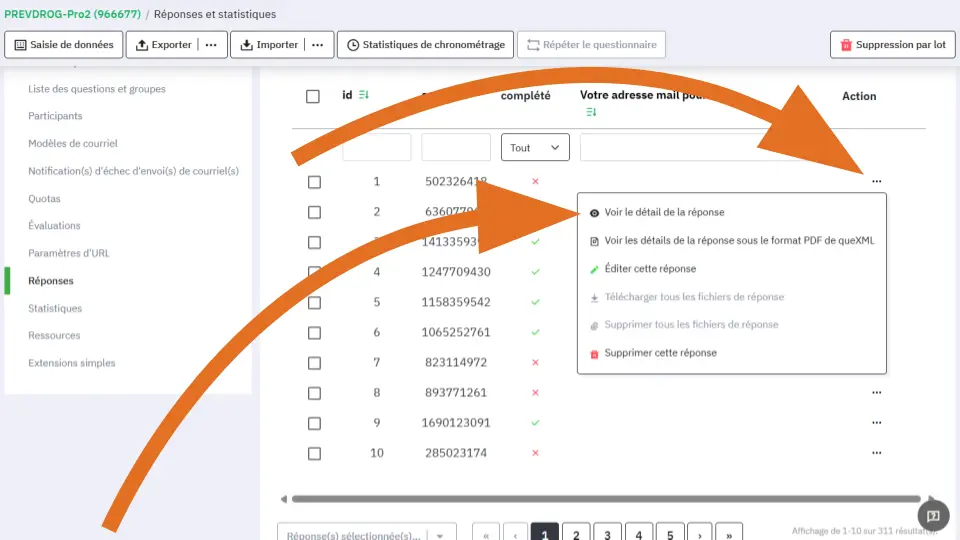
Task: Click the id filter input field
Action: pos(376,148)
